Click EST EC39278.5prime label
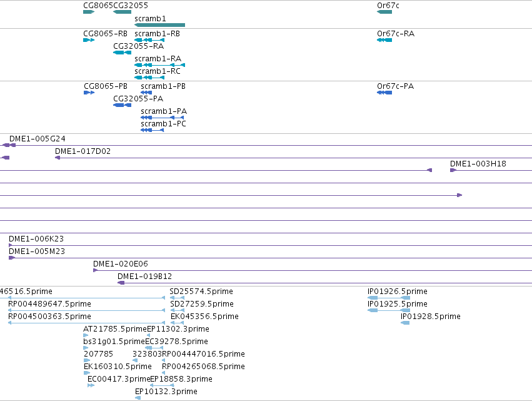This screenshot has width=532, height=401. 176,342
